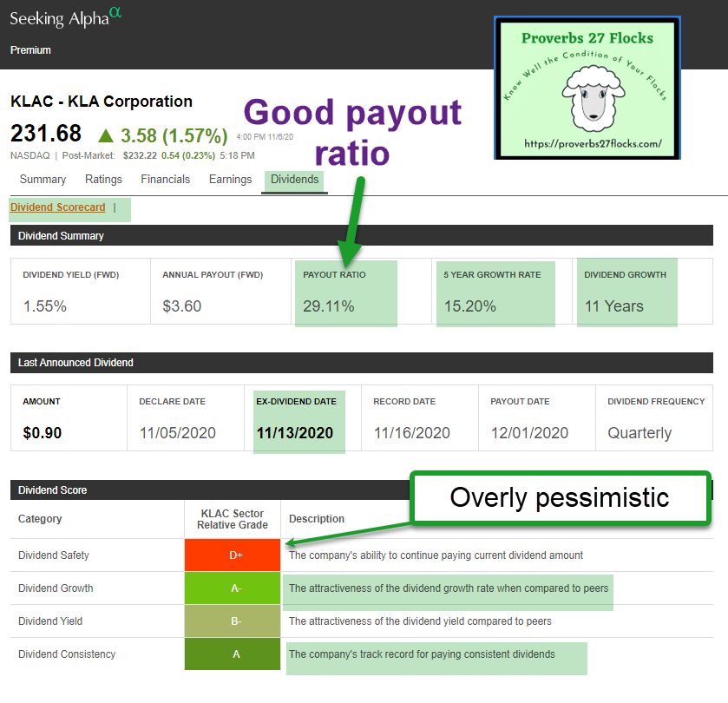Click the Premium label in header

point(30,50)
